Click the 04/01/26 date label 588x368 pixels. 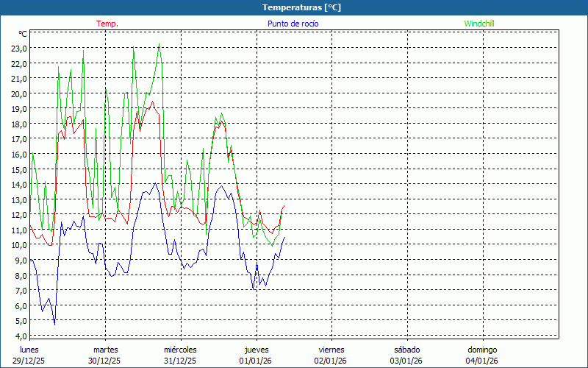482,361
